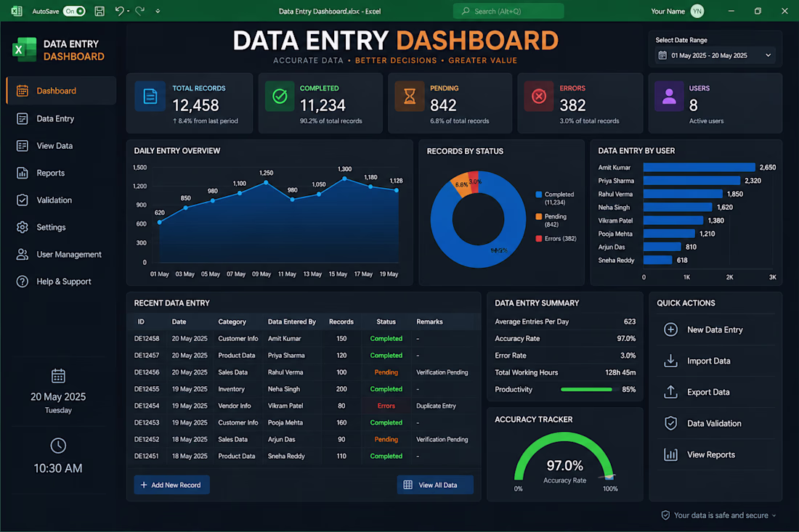Viewport: 799px width, 532px height.
Task: Click the 1,300 peak point on line chart
Action: (345, 179)
